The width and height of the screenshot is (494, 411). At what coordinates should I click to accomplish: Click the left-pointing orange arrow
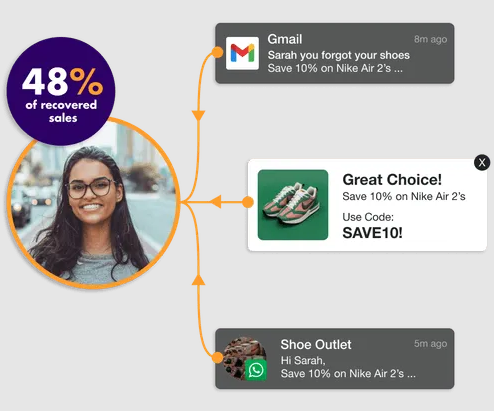click(216, 202)
